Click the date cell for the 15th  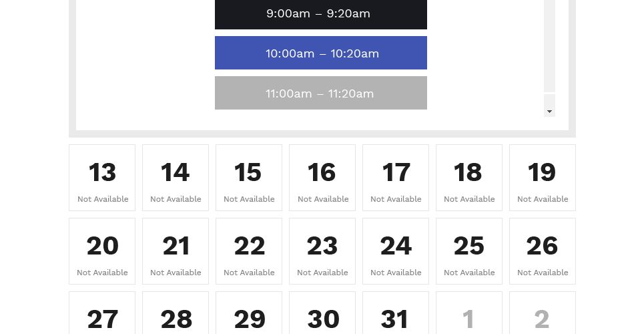pos(249,178)
